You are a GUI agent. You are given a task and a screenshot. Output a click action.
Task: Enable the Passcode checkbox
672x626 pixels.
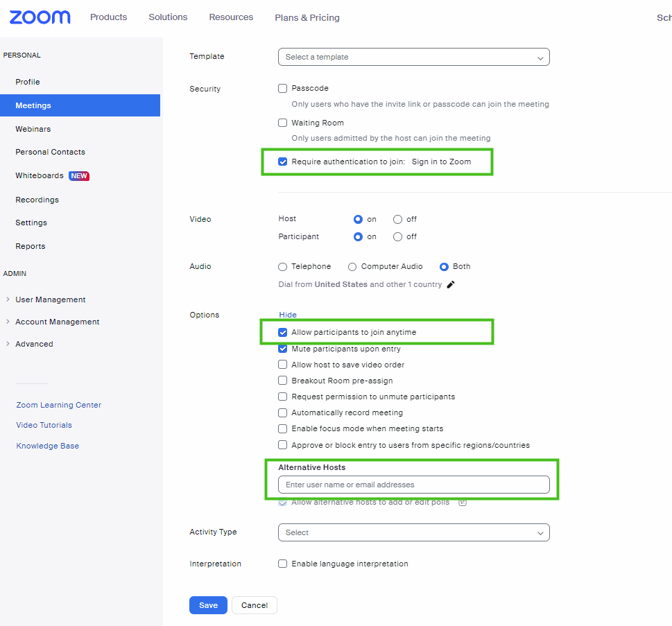282,89
